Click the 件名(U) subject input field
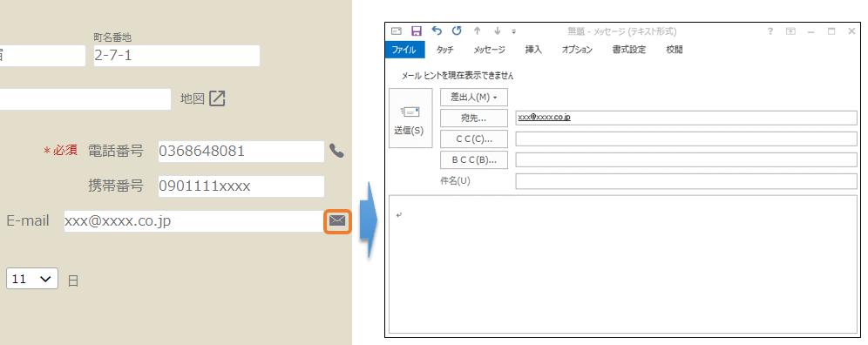This screenshot has height=345, width=868. click(x=687, y=181)
